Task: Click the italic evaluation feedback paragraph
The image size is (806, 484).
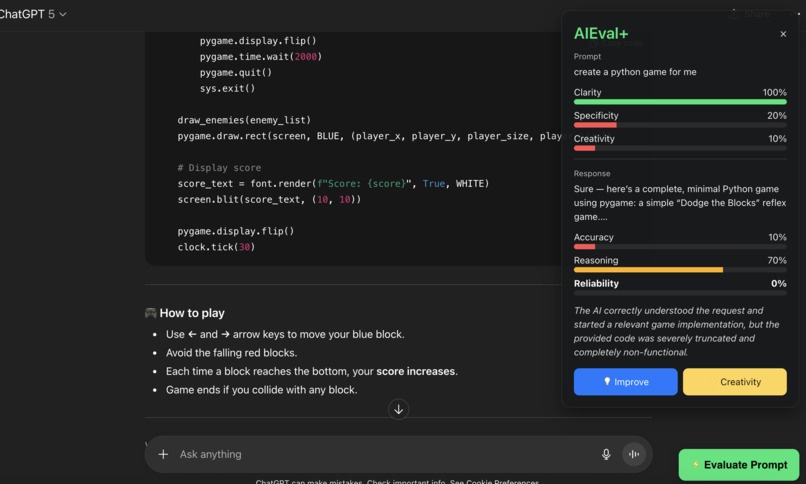Action: coord(676,331)
